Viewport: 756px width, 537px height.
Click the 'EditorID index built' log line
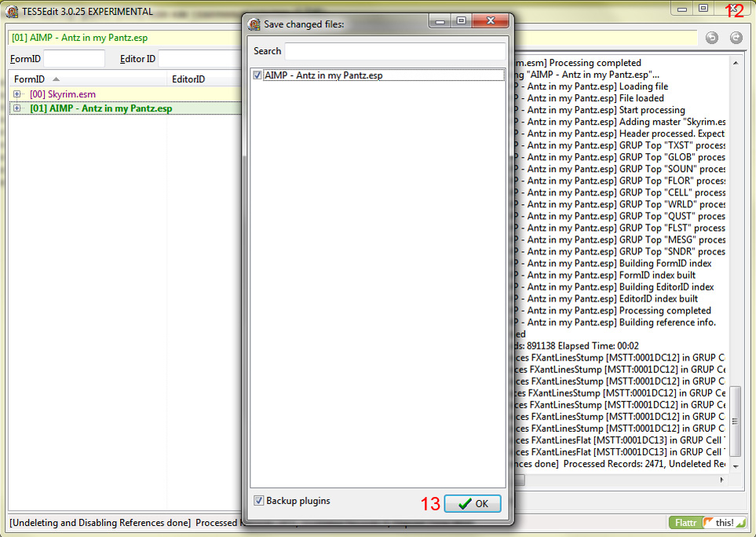[607, 298]
